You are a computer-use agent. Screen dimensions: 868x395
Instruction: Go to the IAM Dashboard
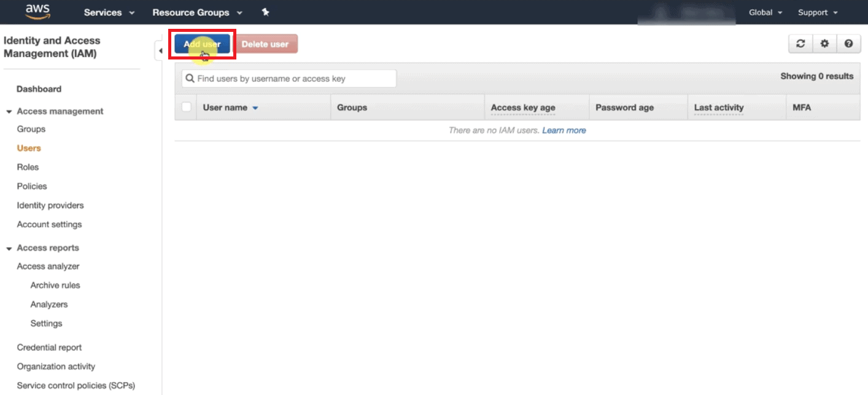pos(39,89)
